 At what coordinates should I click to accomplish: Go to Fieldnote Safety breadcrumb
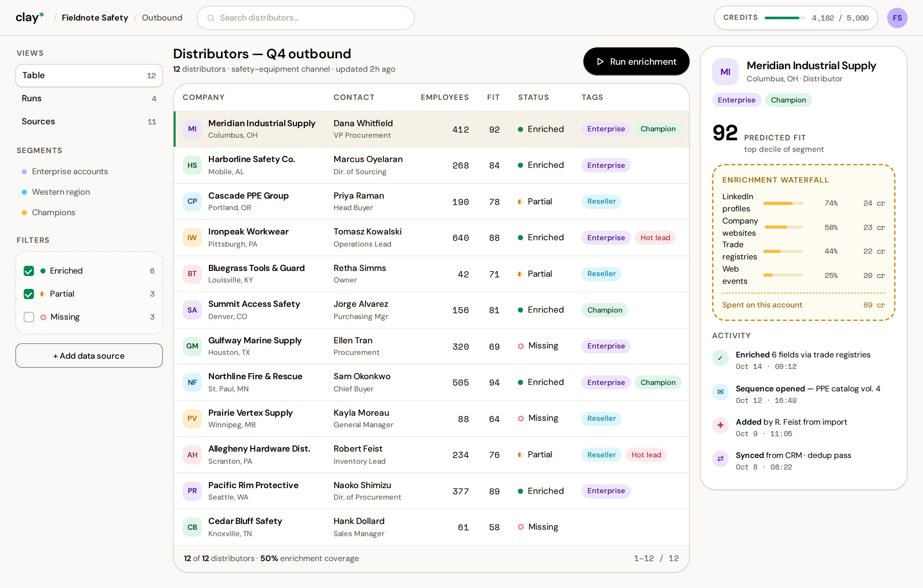tap(95, 18)
